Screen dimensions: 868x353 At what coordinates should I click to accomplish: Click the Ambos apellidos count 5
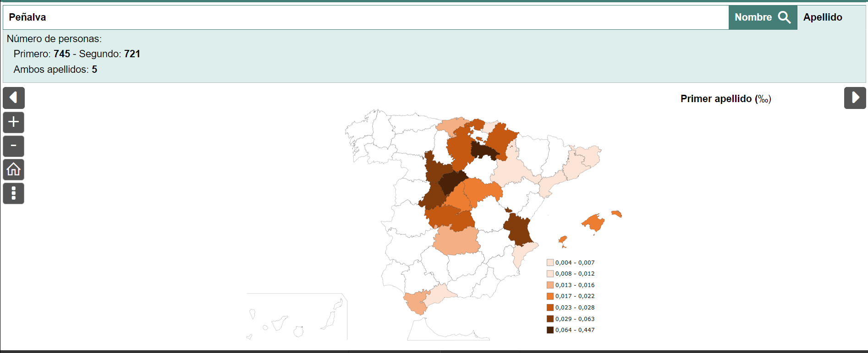click(x=94, y=70)
